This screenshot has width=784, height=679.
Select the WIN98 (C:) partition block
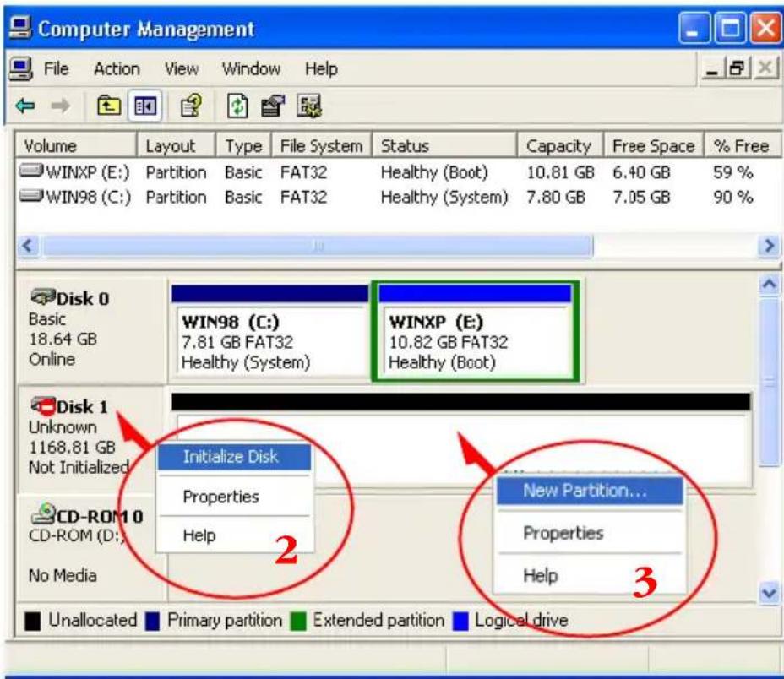click(x=270, y=330)
